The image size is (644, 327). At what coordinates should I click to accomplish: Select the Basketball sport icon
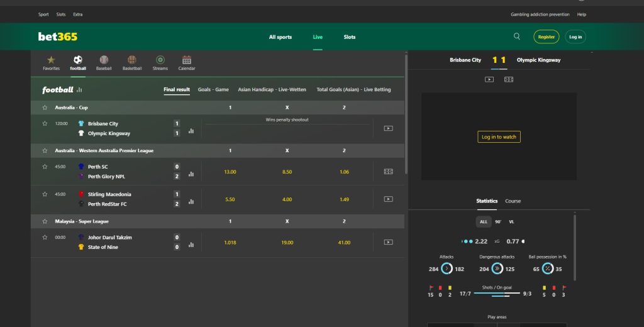tap(132, 63)
